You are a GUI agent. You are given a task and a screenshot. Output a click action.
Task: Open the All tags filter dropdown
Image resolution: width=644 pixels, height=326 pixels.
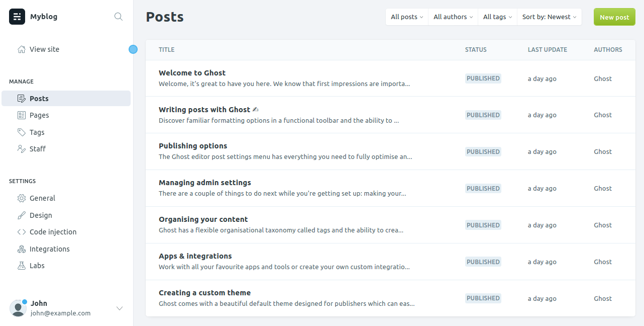point(497,17)
